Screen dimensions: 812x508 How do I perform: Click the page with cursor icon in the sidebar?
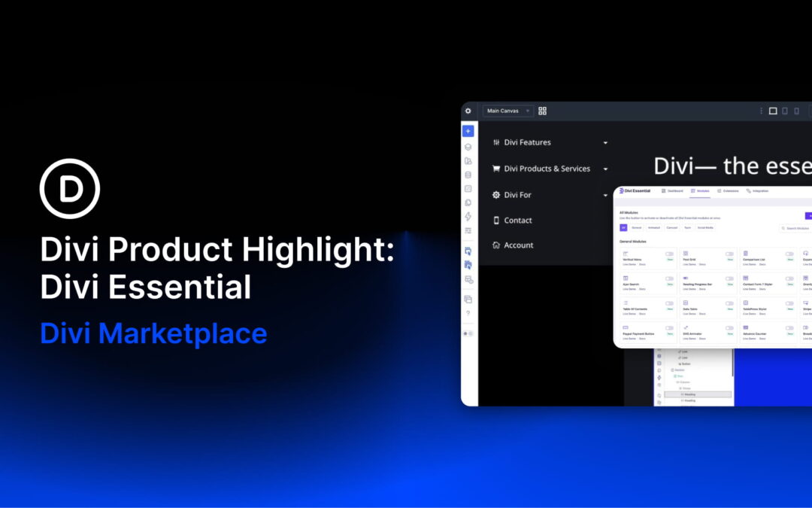pyautogui.click(x=468, y=251)
